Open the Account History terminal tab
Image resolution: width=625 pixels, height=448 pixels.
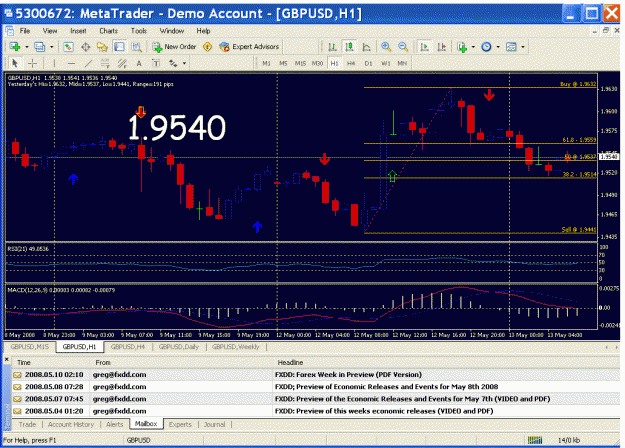(x=71, y=424)
